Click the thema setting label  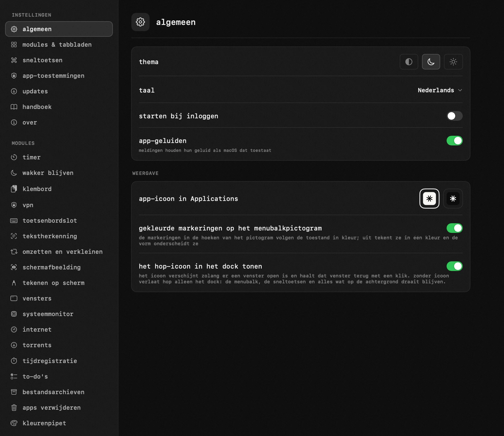[149, 62]
